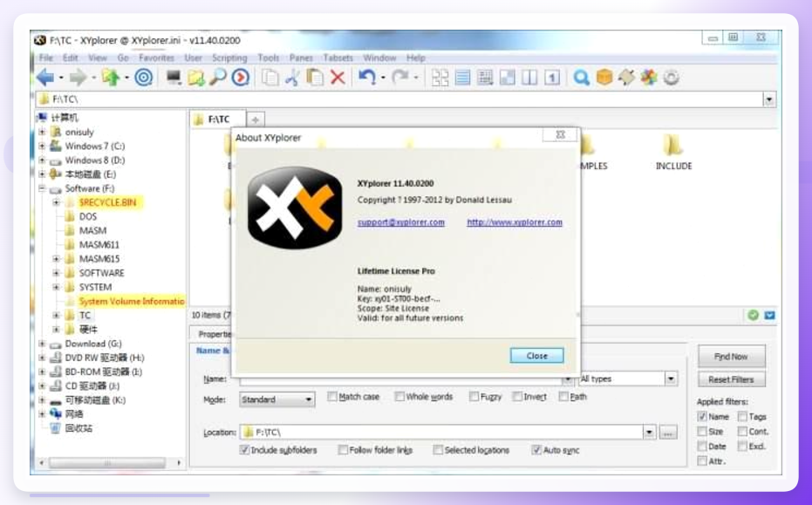Go up one folder level icon
Image resolution: width=812 pixels, height=505 pixels.
click(110, 78)
